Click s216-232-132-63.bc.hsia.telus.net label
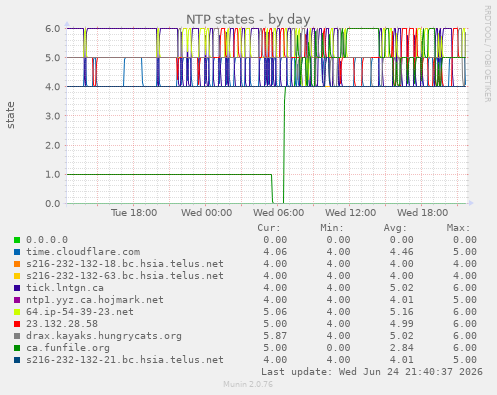497x395 pixels. pos(125,276)
